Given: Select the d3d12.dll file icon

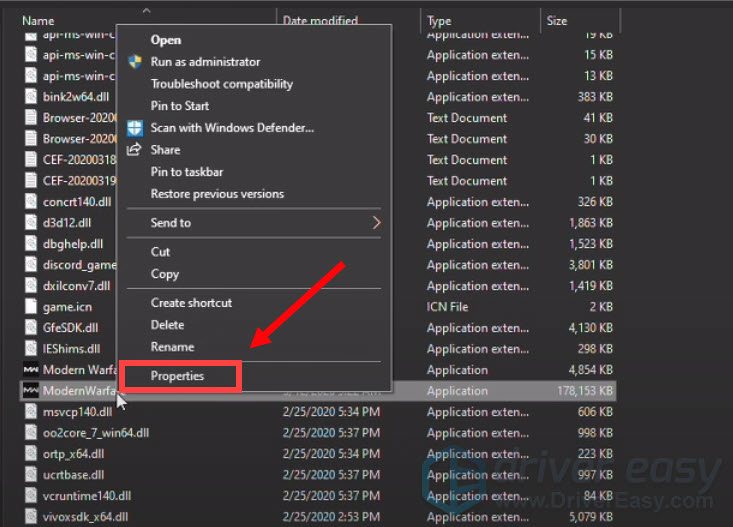Looking at the screenshot, I should coord(31,223).
